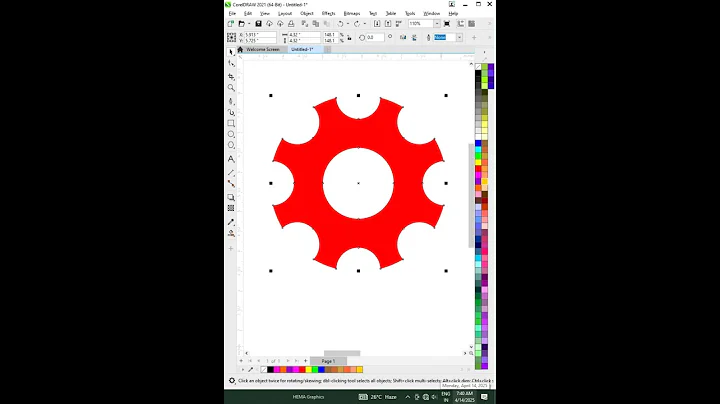Viewport: 720px width, 404px height.
Task: Select the Rectangle tool
Action: click(x=231, y=123)
